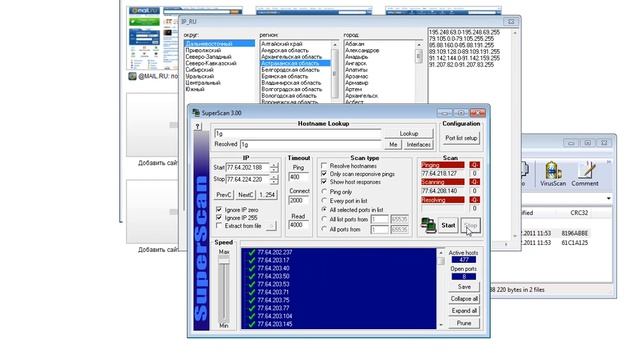This screenshot has width=640, height=360.
Task: Click the Ping timeout field
Action: [298, 177]
